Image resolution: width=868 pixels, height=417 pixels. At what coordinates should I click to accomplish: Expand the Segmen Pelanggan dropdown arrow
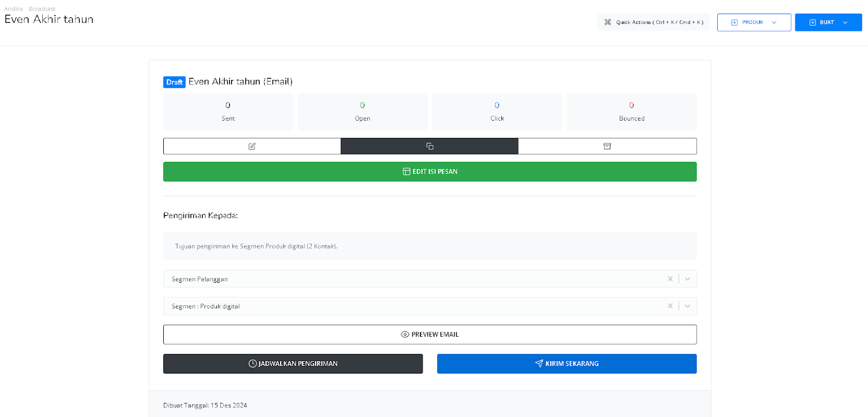click(687, 279)
